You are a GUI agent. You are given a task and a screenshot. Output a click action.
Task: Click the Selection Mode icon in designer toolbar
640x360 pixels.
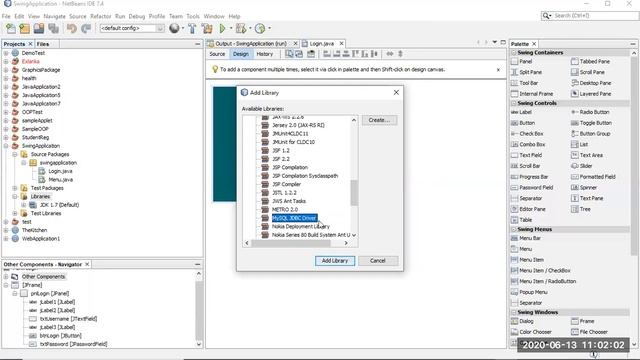click(x=289, y=54)
